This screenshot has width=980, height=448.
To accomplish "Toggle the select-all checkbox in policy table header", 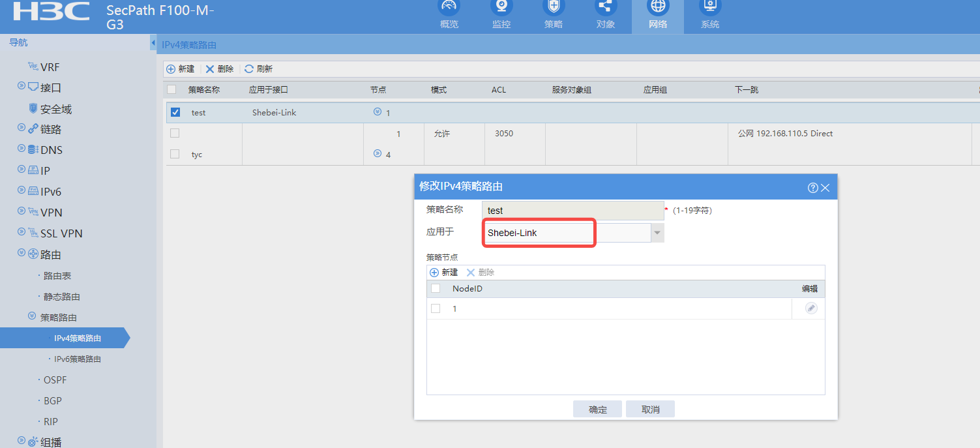I will pos(171,89).
